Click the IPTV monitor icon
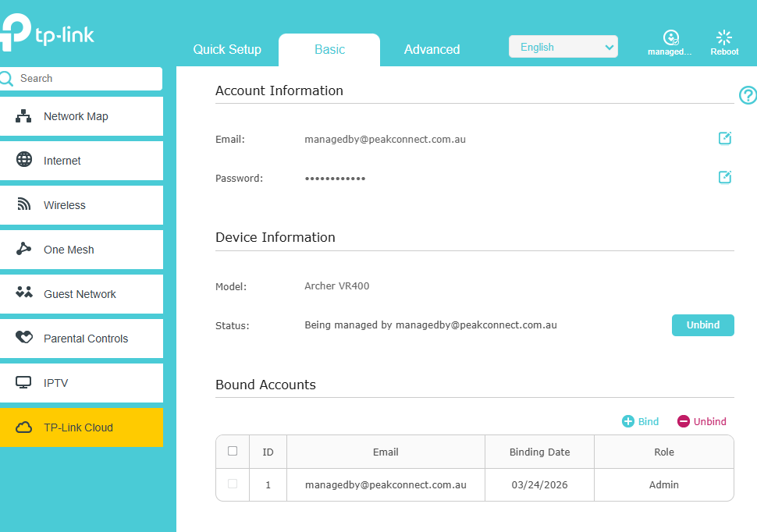The height and width of the screenshot is (532, 757). [23, 382]
